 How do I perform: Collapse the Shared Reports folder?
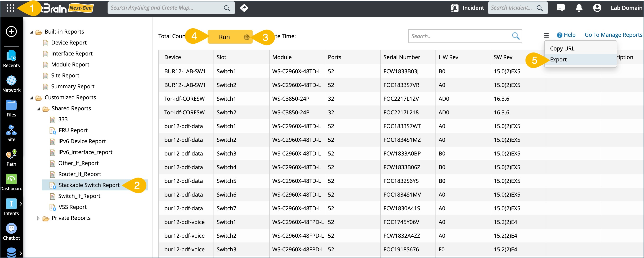(39, 109)
